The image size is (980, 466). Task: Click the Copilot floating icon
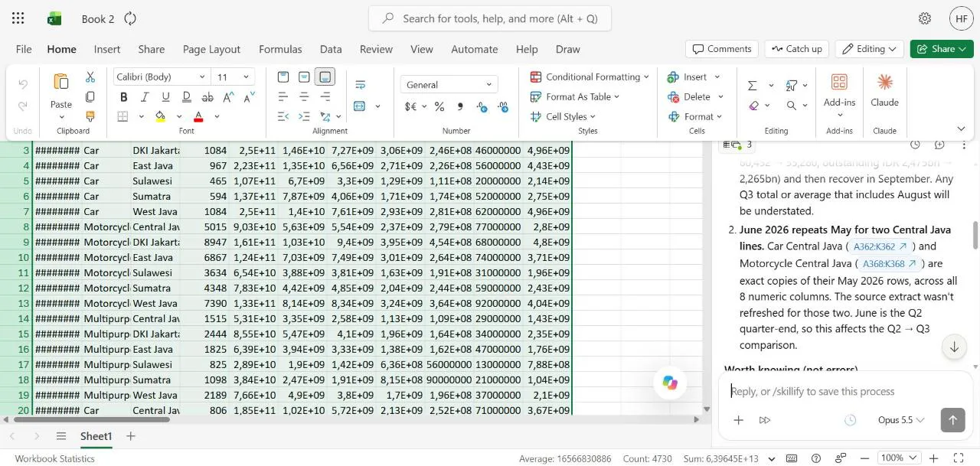coord(670,383)
